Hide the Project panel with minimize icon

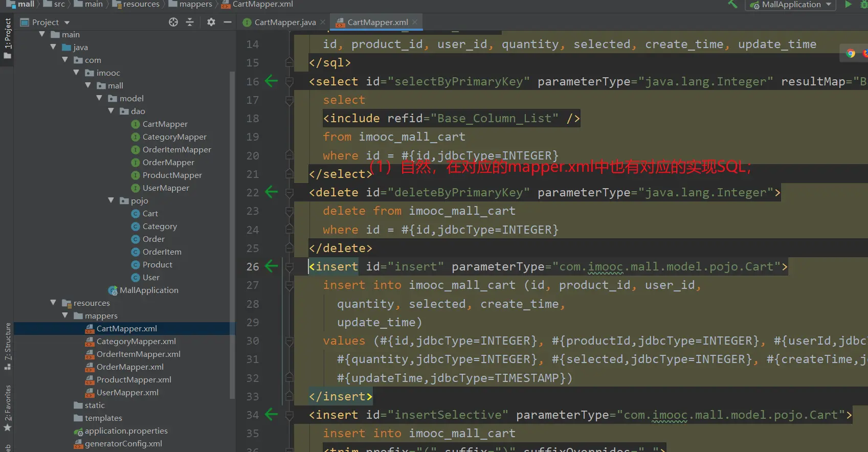coord(228,22)
